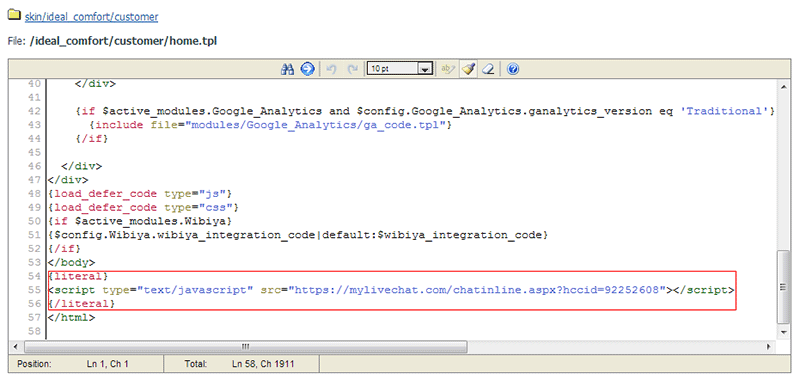
Task: Click the {load_defer_code type="js"} line
Action: click(x=141, y=194)
